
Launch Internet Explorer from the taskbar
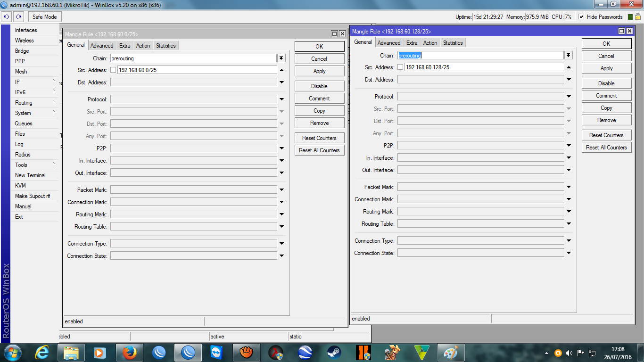[42, 352]
